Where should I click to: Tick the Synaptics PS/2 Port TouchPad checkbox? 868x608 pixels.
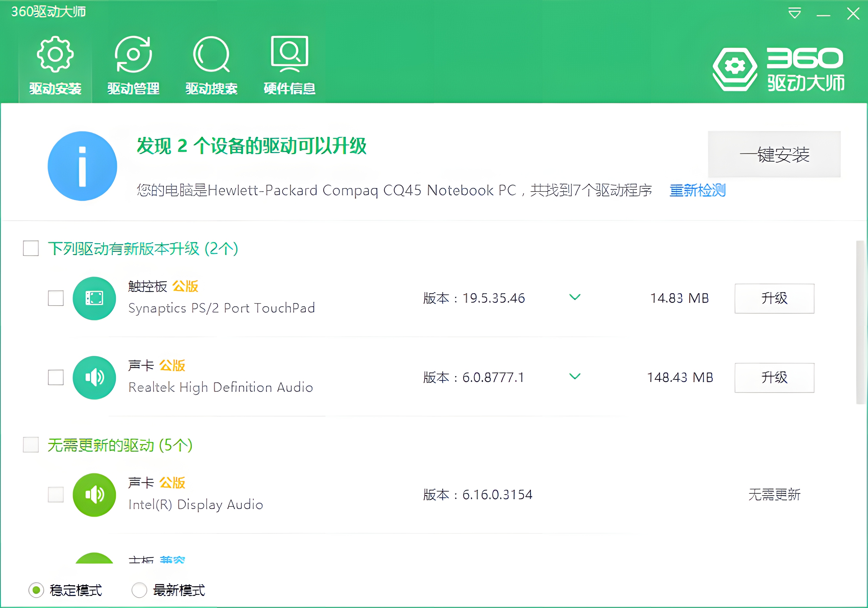coord(56,298)
